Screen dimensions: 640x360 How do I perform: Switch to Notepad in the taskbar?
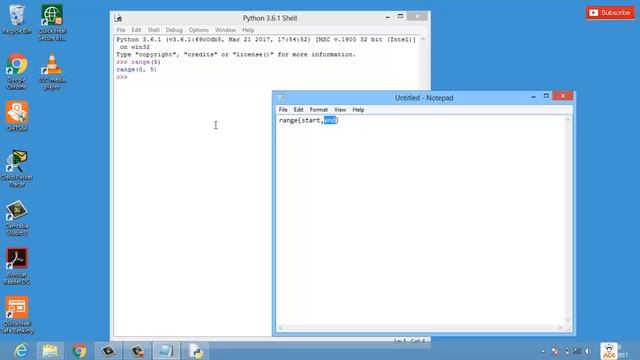166,351
